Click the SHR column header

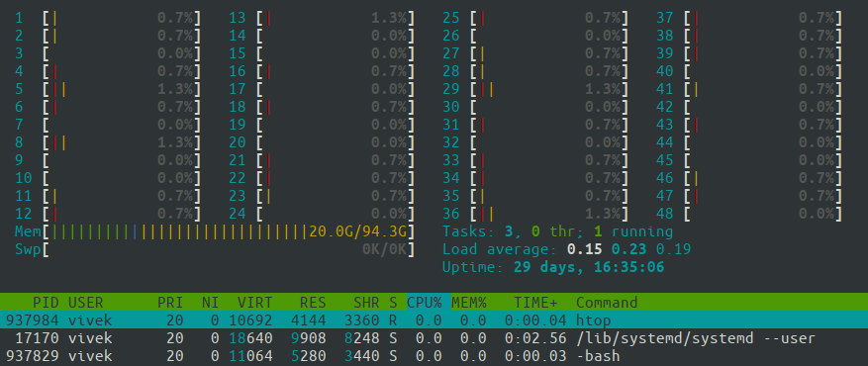(x=367, y=303)
